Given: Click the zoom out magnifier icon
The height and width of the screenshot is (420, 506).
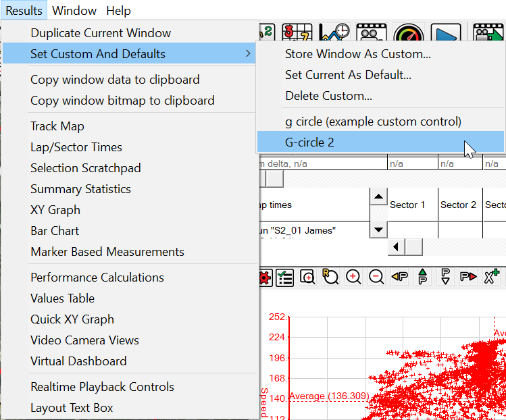Looking at the screenshot, I should pyautogui.click(x=376, y=277).
